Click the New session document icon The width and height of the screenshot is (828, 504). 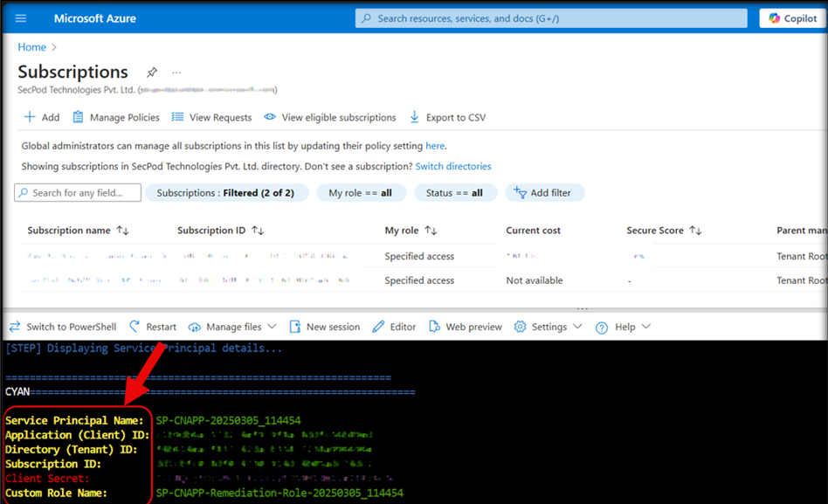pos(294,327)
